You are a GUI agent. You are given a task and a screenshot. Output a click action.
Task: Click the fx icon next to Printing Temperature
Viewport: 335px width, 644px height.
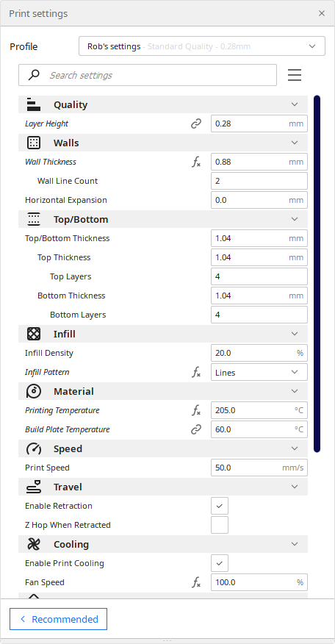196,410
